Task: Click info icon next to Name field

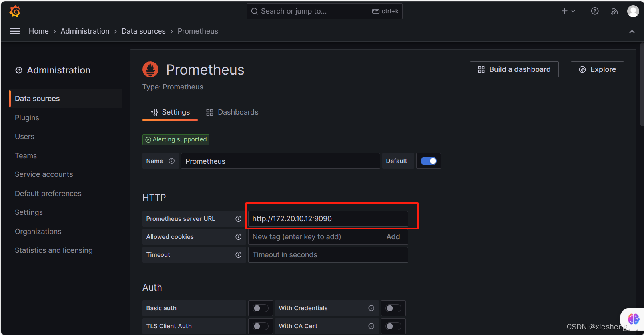Action: pyautogui.click(x=172, y=161)
